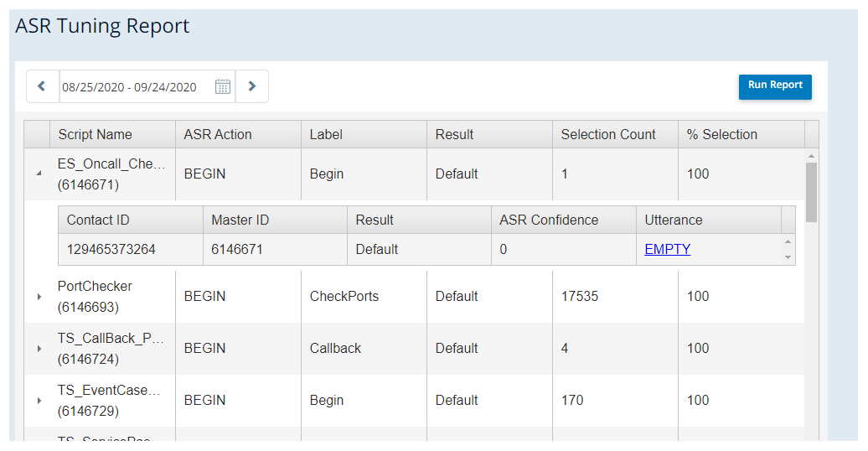Sort by Selection Count column header
Viewport: 868px width, 451px height.
[615, 135]
